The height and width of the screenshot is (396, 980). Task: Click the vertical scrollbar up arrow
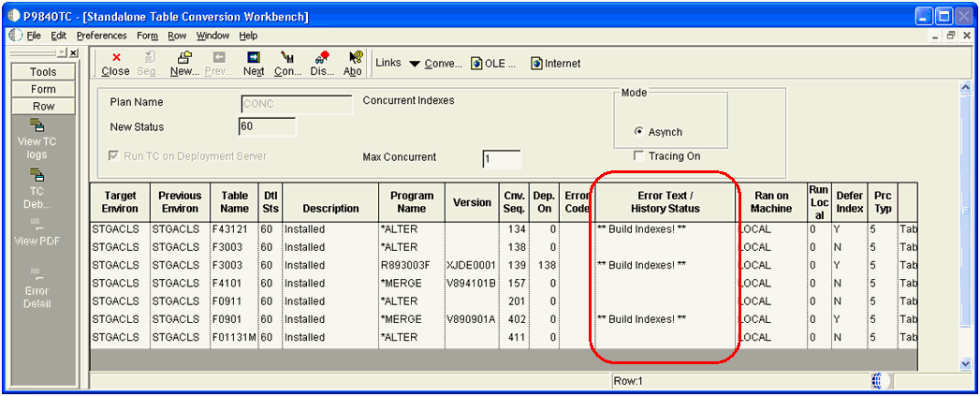click(x=966, y=90)
